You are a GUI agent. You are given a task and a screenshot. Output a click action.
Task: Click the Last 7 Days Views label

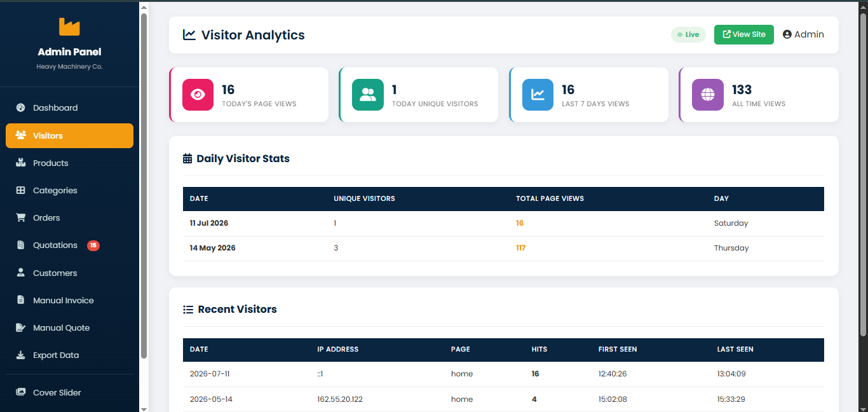[595, 104]
